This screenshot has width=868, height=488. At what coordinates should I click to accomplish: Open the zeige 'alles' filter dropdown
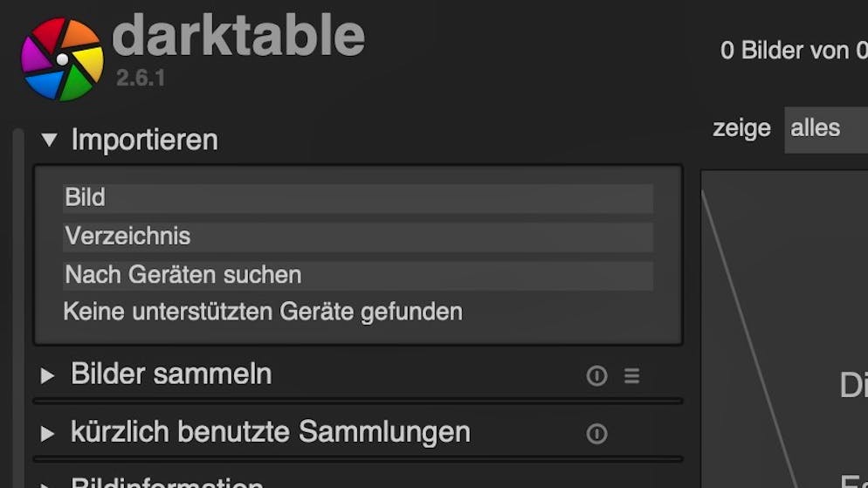[x=826, y=130]
